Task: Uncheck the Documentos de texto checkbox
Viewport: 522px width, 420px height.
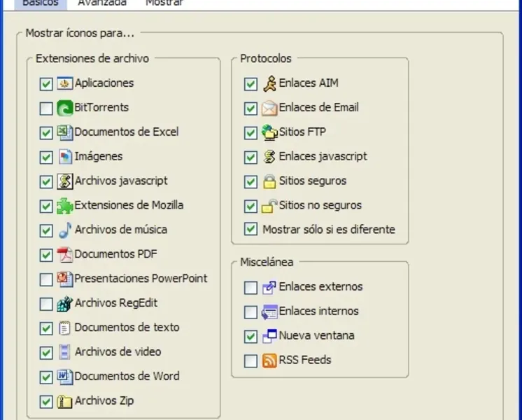Action: 46,328
